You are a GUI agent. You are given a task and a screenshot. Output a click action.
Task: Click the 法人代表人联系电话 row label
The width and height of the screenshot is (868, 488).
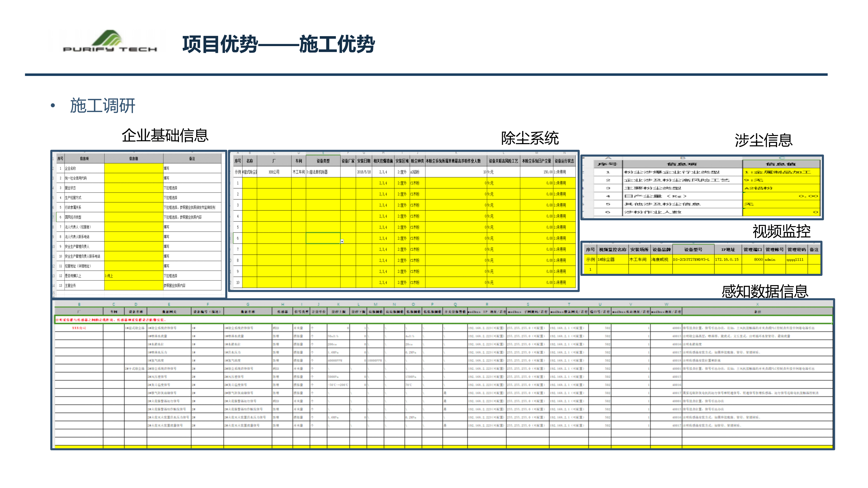[77, 237]
